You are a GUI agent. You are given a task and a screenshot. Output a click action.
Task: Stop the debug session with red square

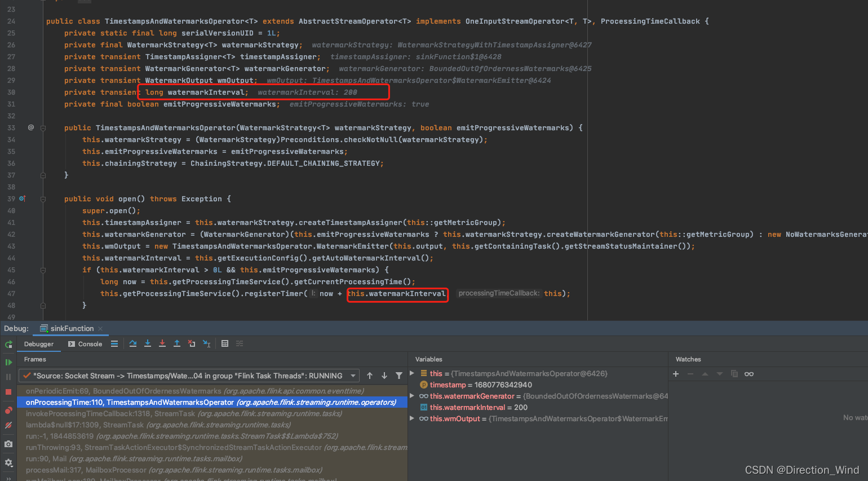point(8,391)
